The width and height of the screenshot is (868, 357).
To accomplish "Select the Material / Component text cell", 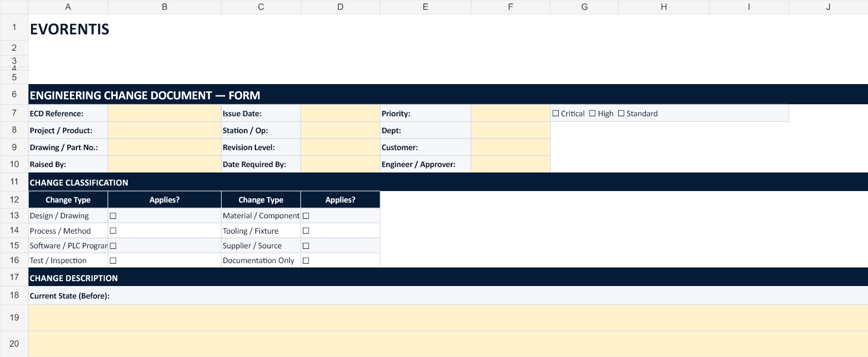I will point(261,216).
